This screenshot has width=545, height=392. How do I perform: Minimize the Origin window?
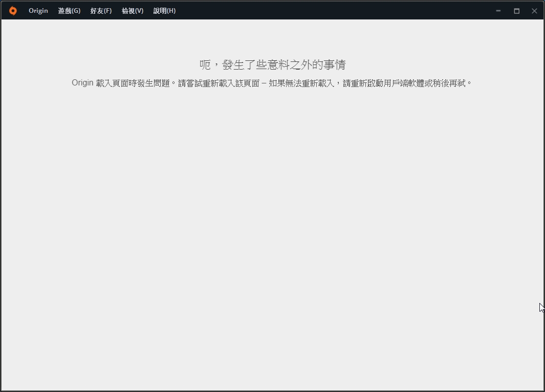pos(498,11)
